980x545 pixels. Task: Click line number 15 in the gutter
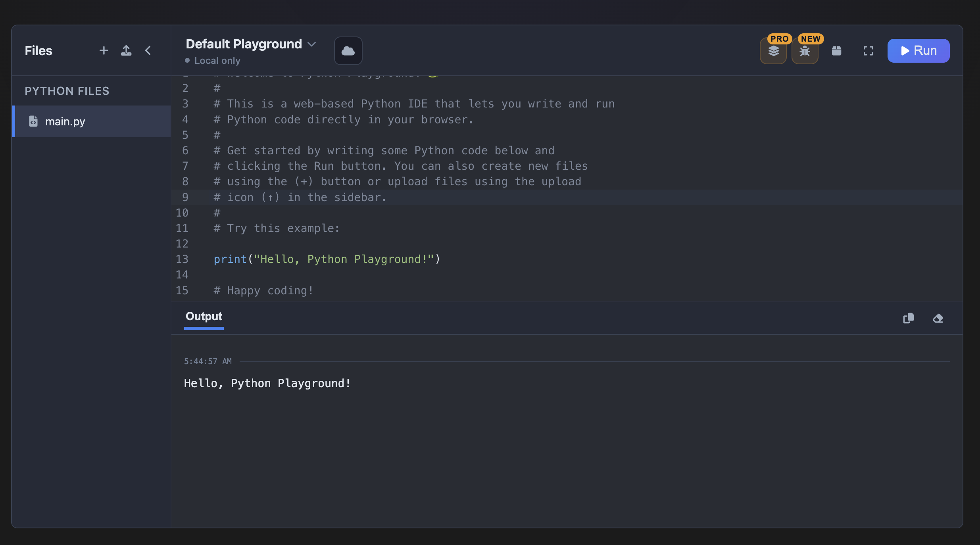coord(182,291)
